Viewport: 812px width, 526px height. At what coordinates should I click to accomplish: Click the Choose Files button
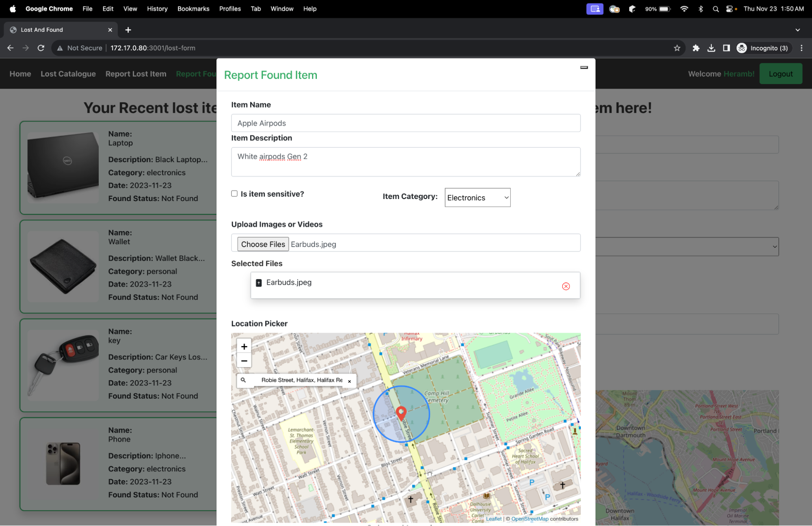(263, 244)
